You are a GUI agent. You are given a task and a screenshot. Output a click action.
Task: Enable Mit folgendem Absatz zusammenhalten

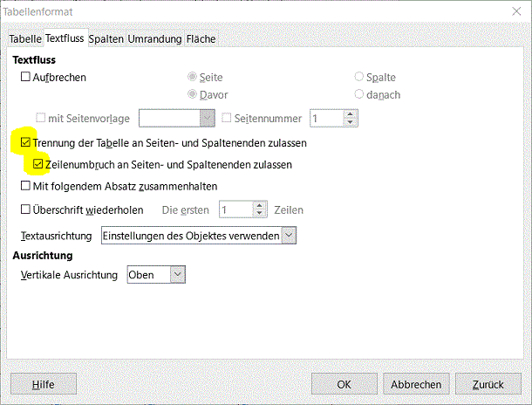tap(25, 186)
